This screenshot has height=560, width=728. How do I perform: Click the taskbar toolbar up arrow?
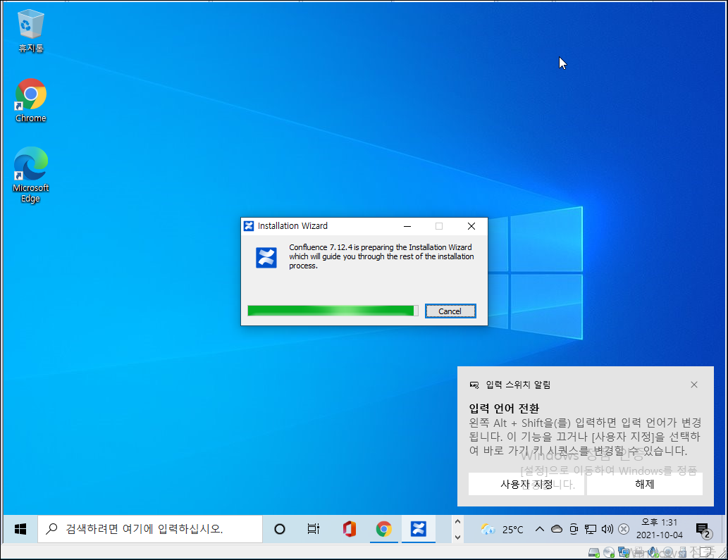click(458, 521)
